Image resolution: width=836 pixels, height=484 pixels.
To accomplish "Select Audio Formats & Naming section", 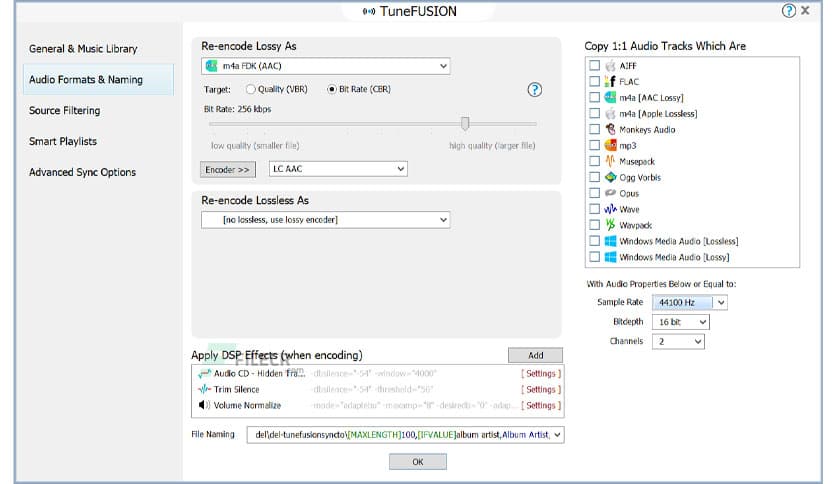I will pyautogui.click(x=98, y=79).
